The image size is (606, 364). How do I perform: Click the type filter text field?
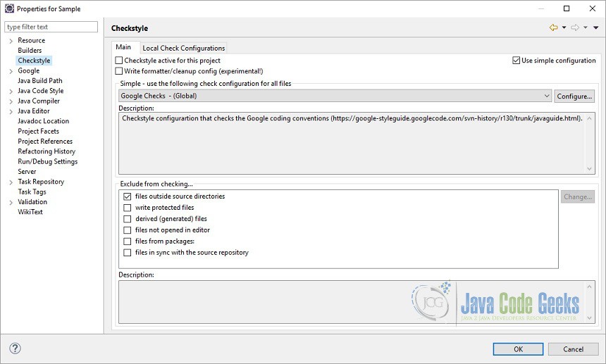point(51,27)
